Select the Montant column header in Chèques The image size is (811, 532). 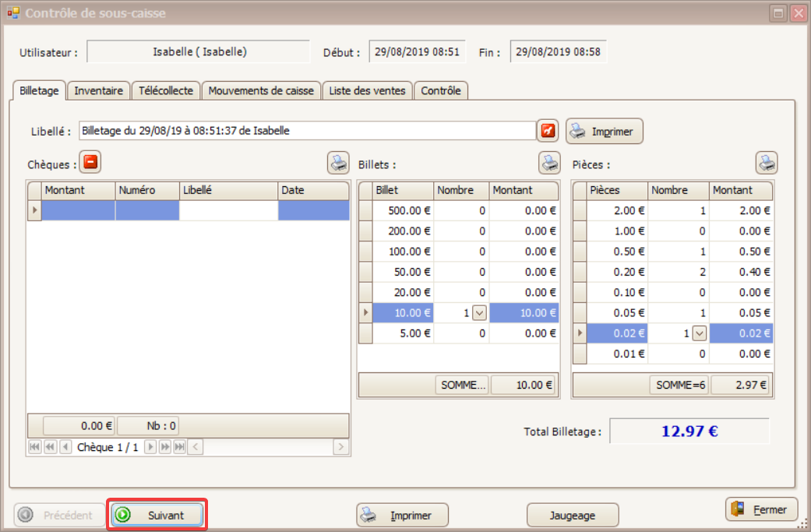tap(78, 190)
